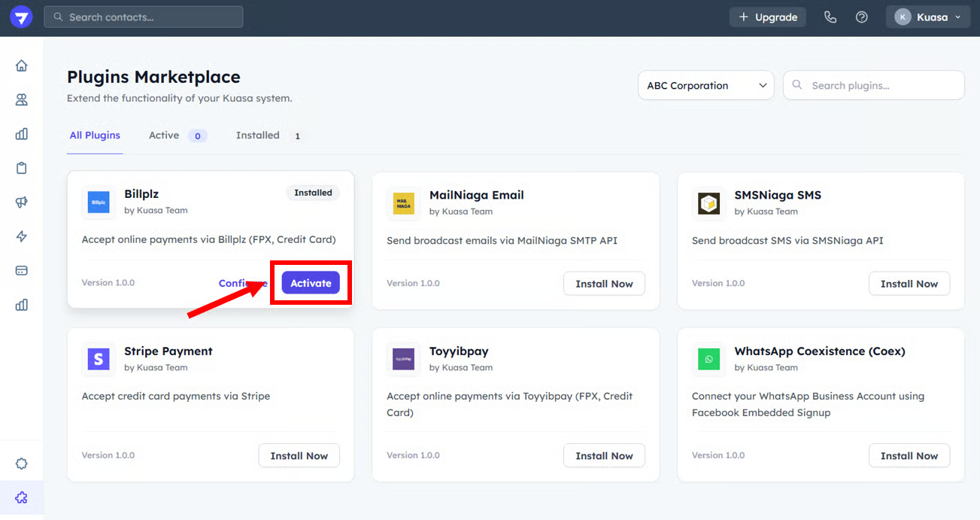Open the megaphone broadcast icon

pos(21,202)
